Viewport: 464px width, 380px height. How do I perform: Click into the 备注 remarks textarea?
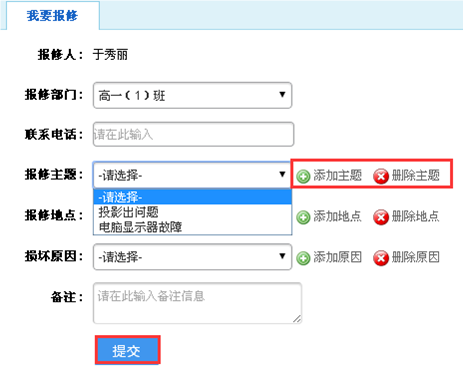(x=197, y=303)
